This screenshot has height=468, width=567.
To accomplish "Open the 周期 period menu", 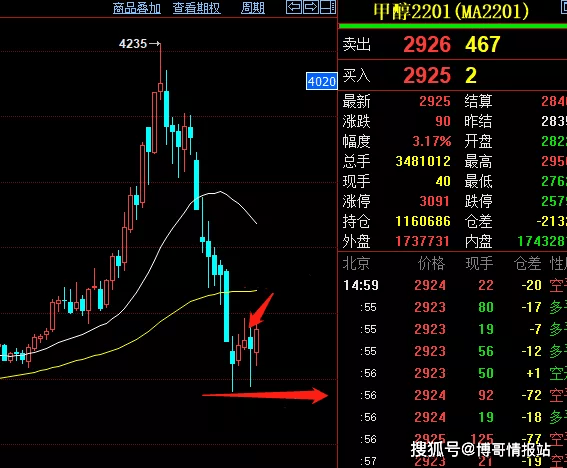I will pos(253,8).
